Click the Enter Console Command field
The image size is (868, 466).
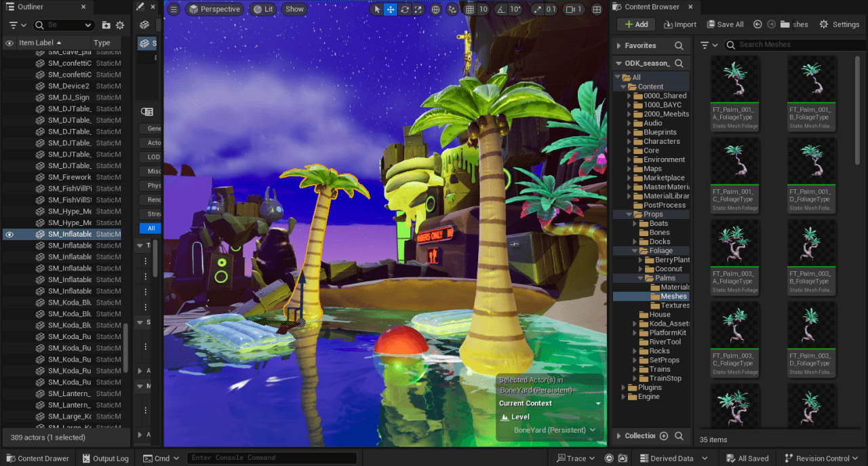(x=271, y=458)
